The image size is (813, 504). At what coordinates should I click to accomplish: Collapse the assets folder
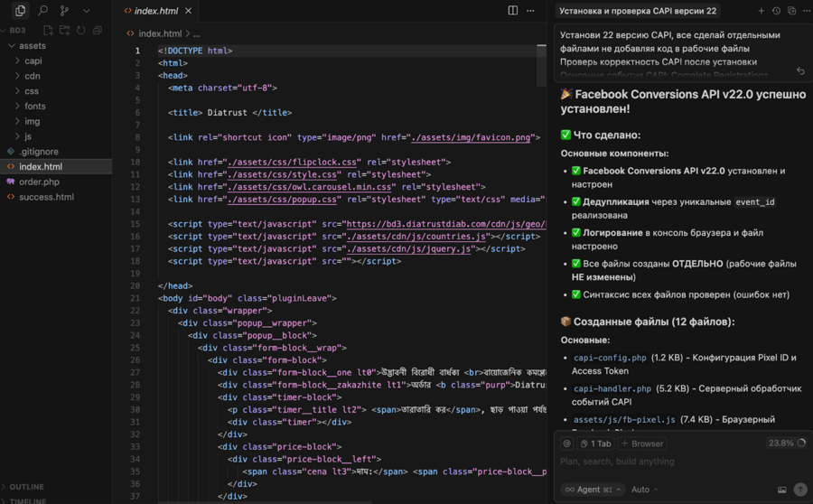pyautogui.click(x=32, y=45)
